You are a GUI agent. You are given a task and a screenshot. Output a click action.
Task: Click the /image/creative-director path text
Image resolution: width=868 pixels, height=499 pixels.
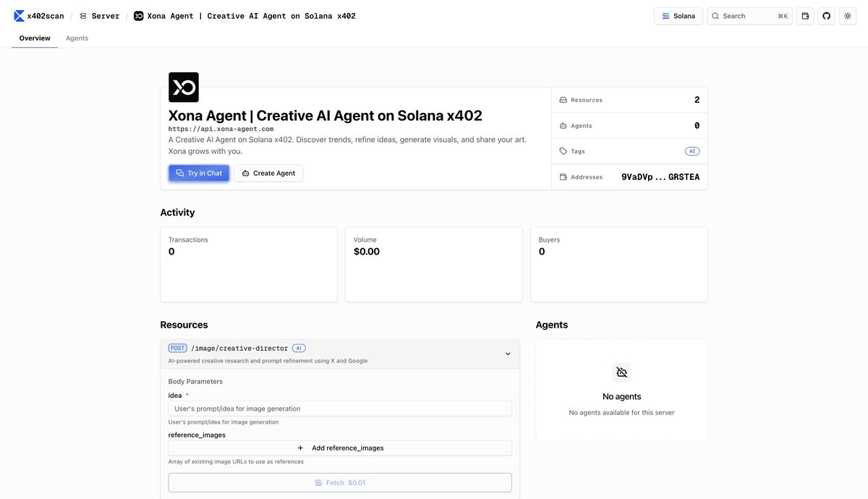coord(239,349)
